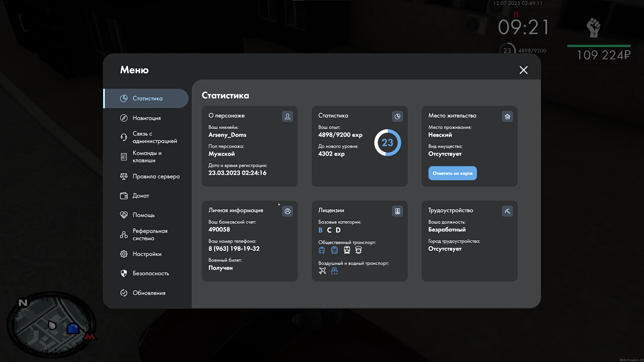Go to the Донат section
The image size is (644, 362).
[x=146, y=196]
